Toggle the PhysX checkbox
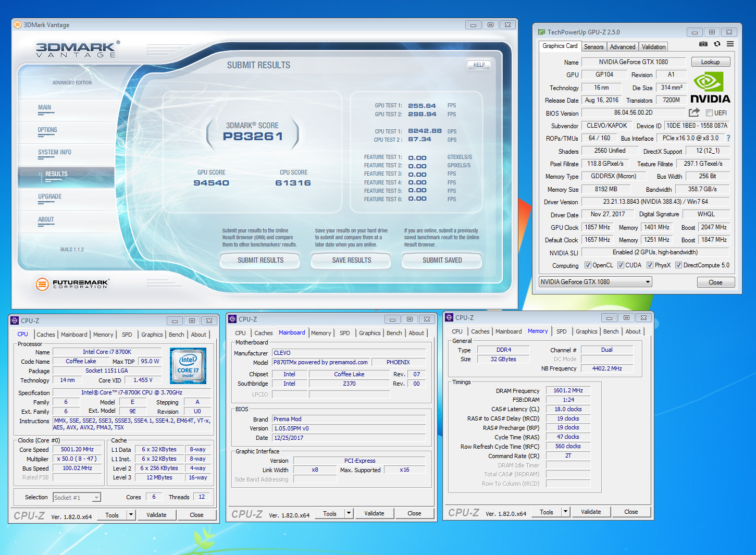The width and height of the screenshot is (756, 555). pos(650,265)
